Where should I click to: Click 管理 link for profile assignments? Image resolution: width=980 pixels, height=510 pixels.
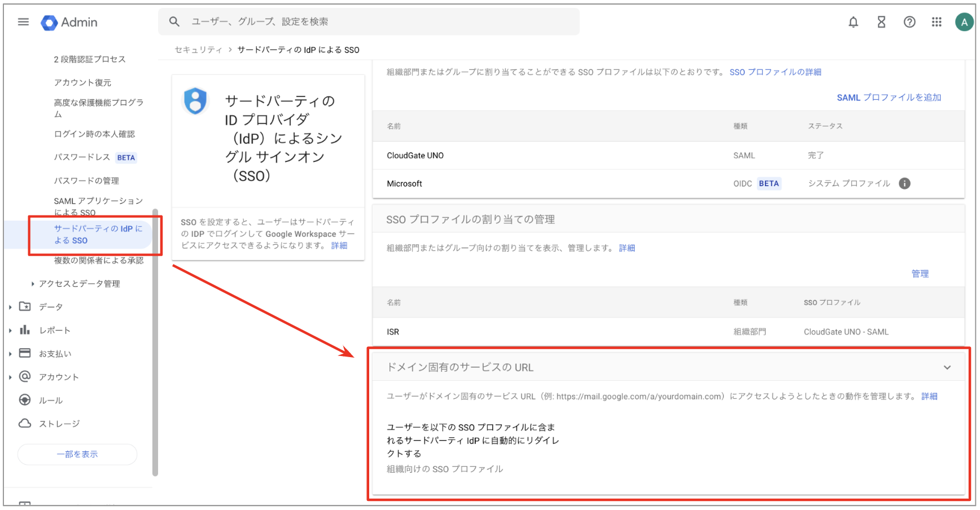(920, 274)
